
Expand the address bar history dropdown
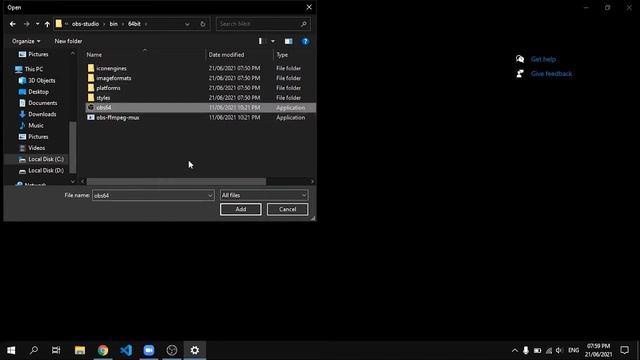187,24
